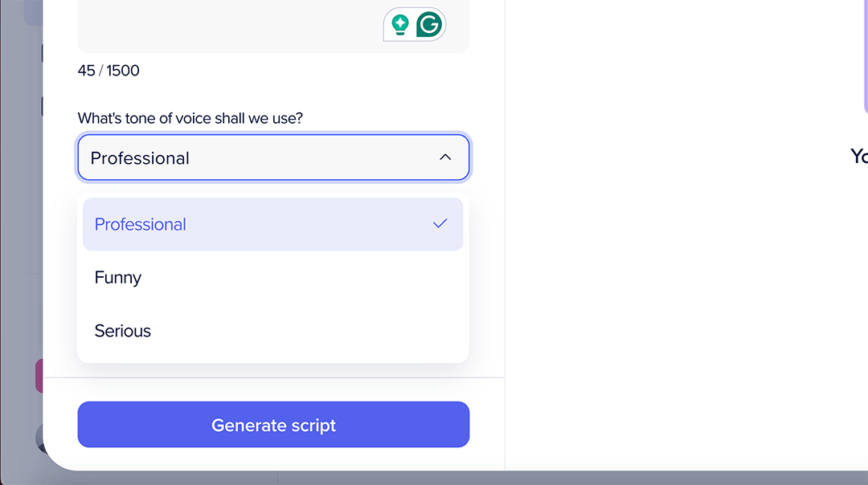Click the partially visible 'Yo' heading text
Screen dimensions: 868x485
coord(859,157)
